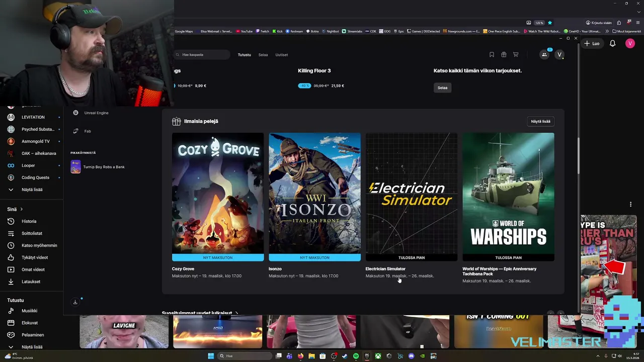Open the Google Maps bookmark
644x362 pixels.
pyautogui.click(x=184, y=31)
